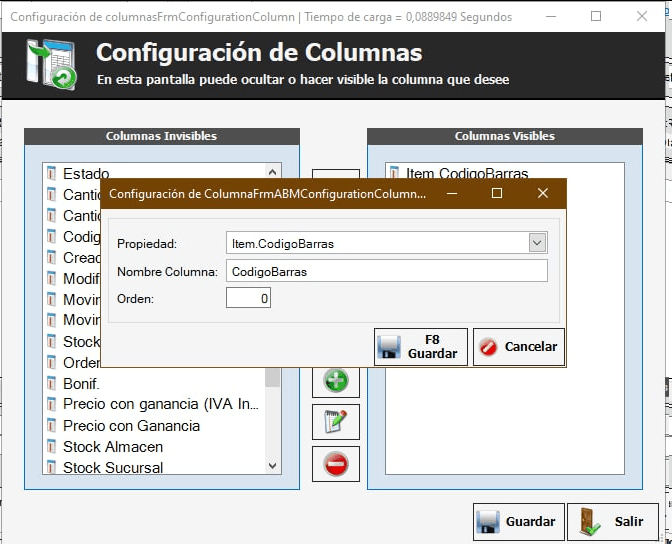Open the Propiedad dropdown arrow
This screenshot has width=672, height=544.
tap(538, 243)
